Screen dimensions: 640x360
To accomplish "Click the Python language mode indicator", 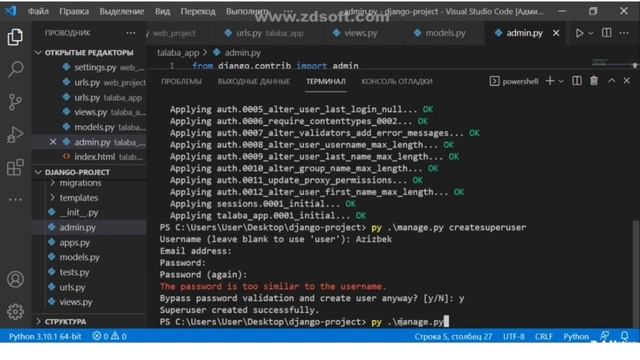I will click(576, 336).
